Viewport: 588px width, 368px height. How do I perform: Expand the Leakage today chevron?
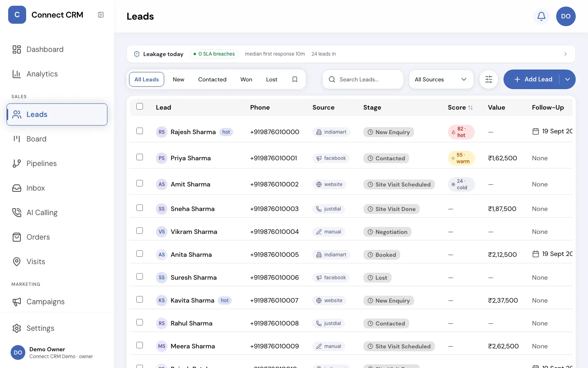point(566,54)
